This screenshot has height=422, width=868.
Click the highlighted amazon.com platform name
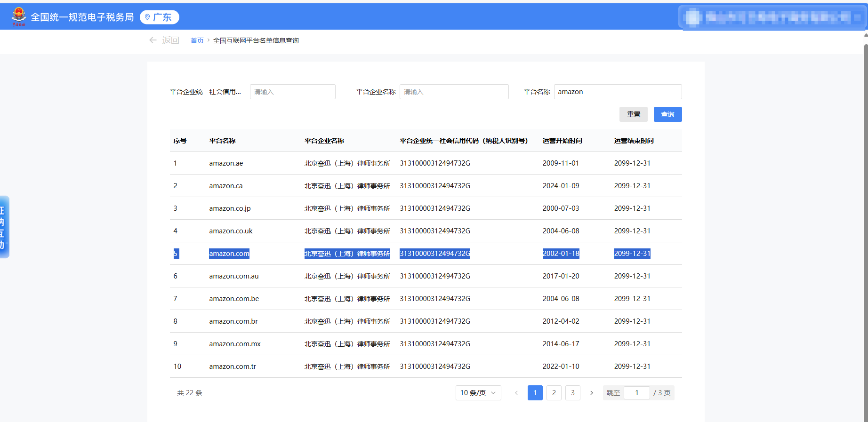(229, 254)
